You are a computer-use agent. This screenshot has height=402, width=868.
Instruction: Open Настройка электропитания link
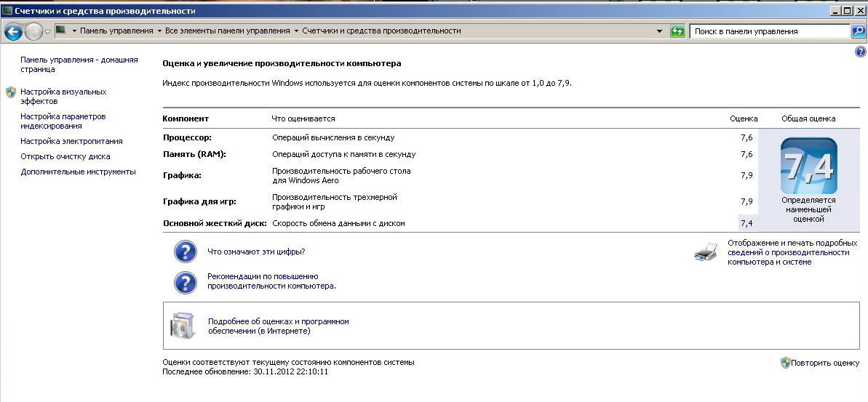pyautogui.click(x=71, y=141)
